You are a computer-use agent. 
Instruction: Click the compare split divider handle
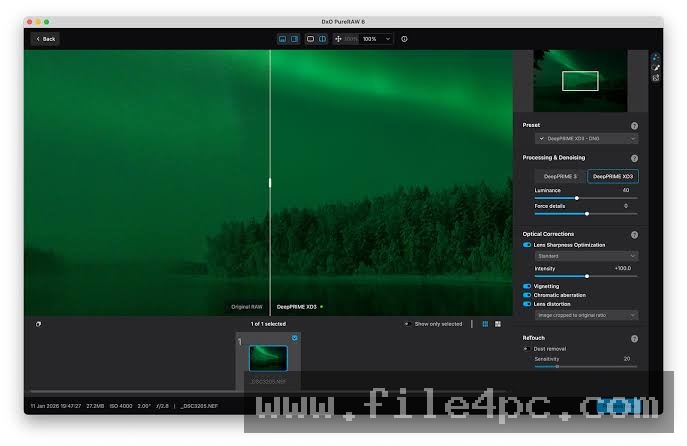click(x=270, y=183)
